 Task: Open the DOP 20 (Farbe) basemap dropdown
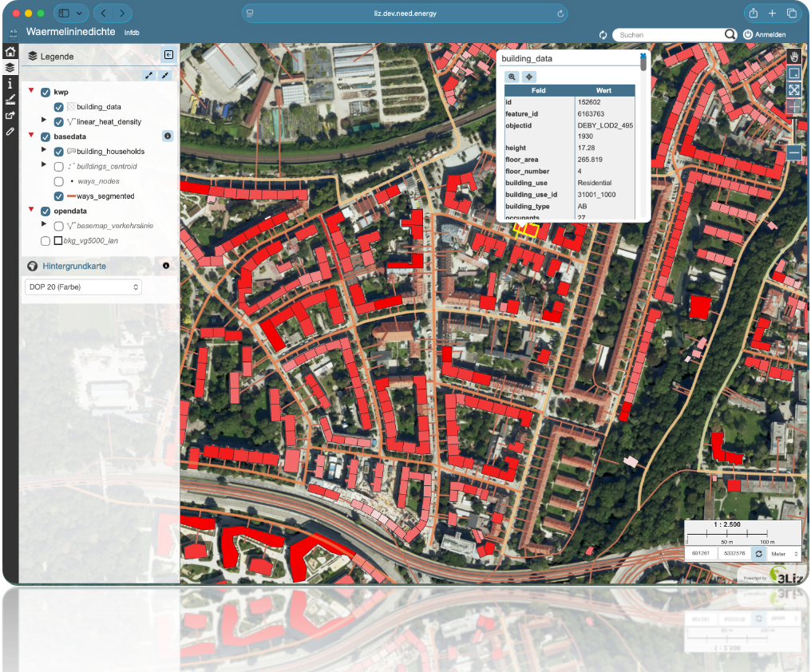pos(83,287)
